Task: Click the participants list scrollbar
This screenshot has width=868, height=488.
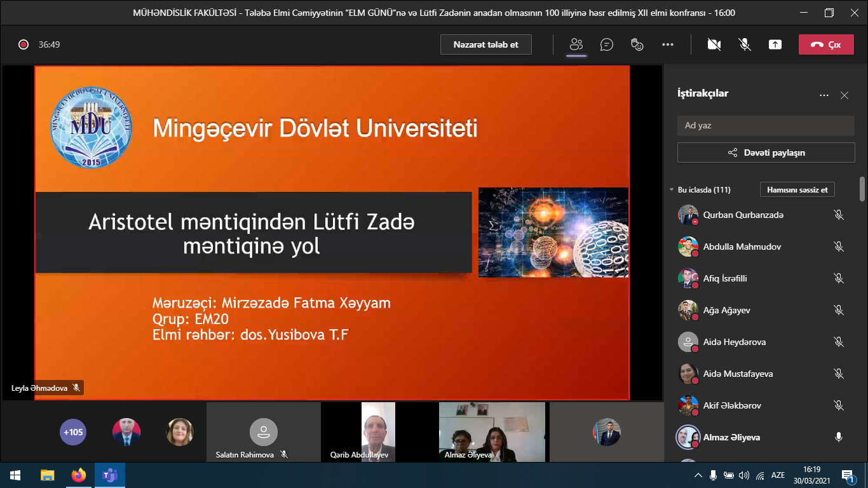Action: 862,189
